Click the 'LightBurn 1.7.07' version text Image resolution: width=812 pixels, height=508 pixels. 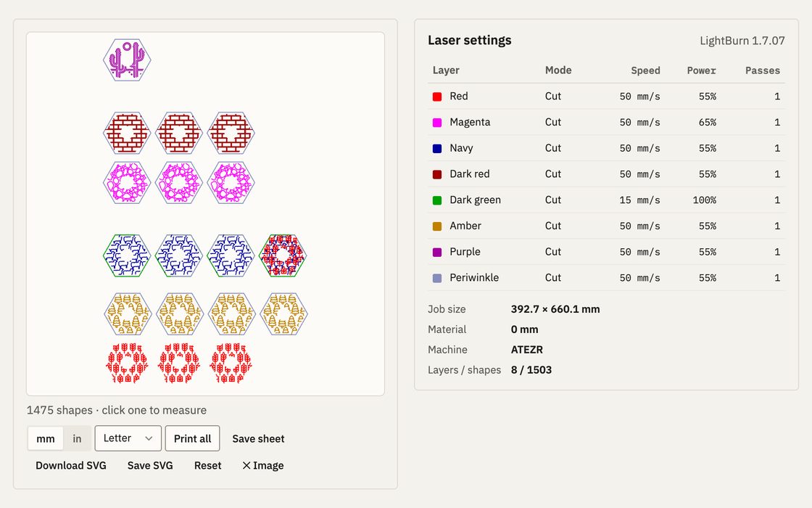742,41
